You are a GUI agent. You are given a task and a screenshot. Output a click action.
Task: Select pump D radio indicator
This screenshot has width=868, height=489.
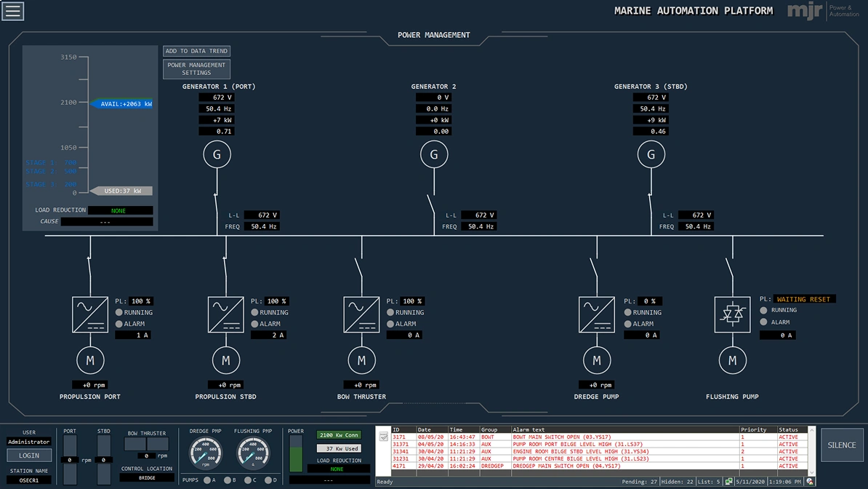point(268,480)
